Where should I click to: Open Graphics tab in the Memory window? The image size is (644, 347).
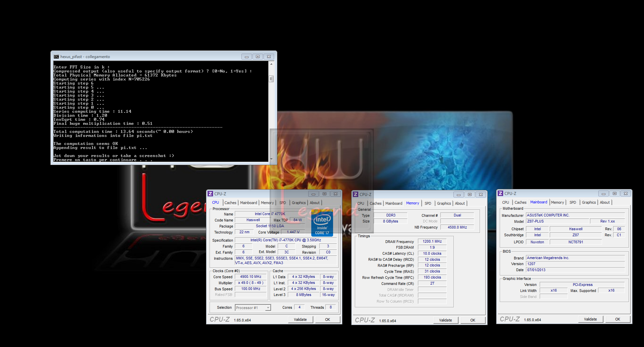(x=444, y=203)
